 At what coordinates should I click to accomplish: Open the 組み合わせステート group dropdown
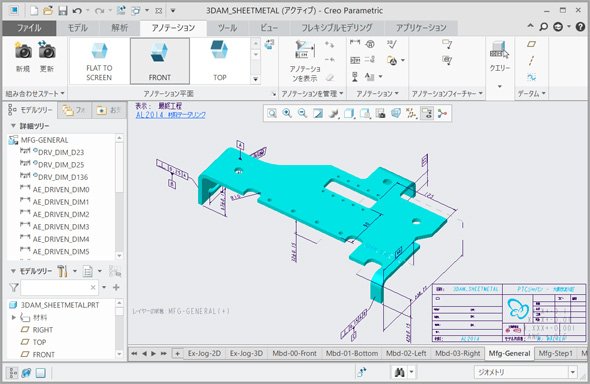click(35, 93)
